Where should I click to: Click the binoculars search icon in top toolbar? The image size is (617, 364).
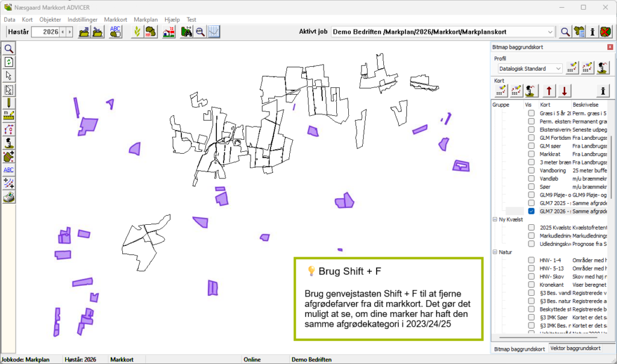pyautogui.click(x=187, y=32)
